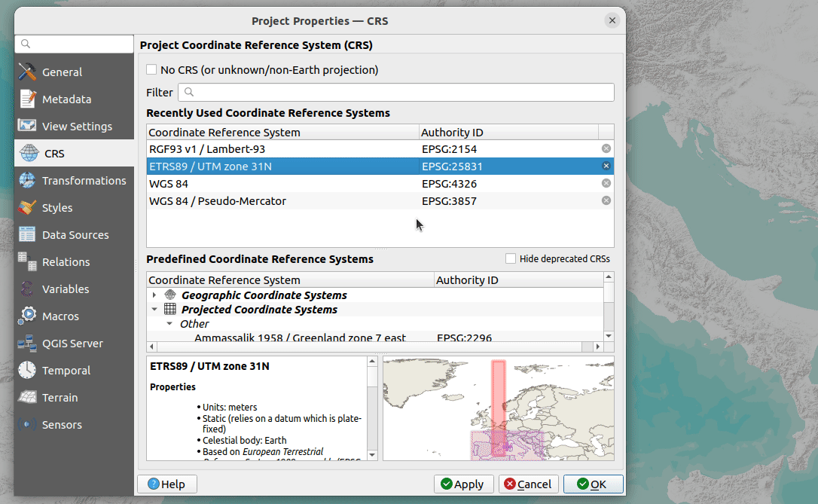Collapse Projected Coordinate Systems

154,309
